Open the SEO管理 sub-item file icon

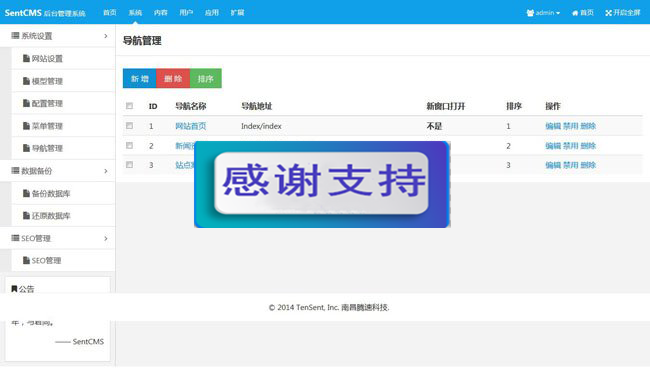point(26,260)
